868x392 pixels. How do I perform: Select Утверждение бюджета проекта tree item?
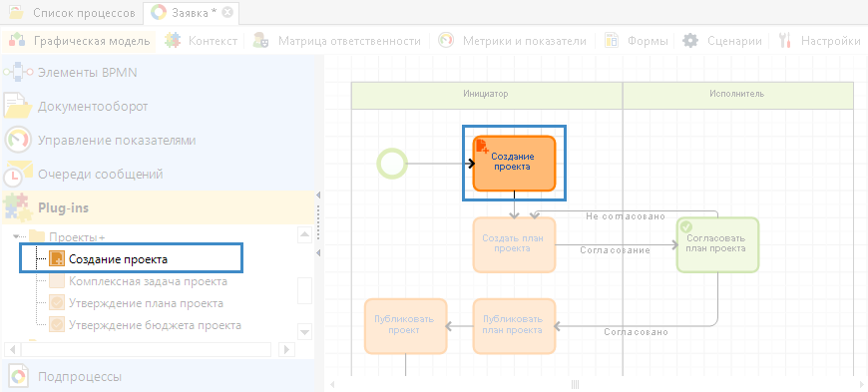coord(155,325)
